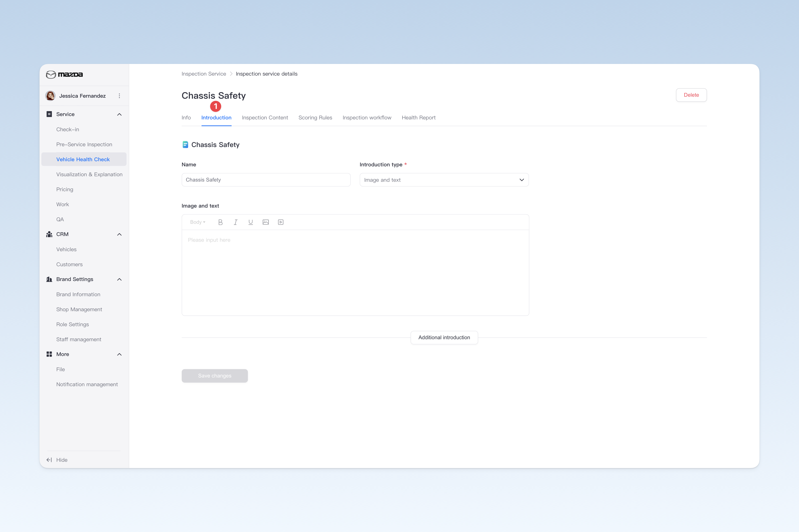Viewport: 799px width, 532px height.
Task: Click into the Image and text editor area
Action: [355, 273]
